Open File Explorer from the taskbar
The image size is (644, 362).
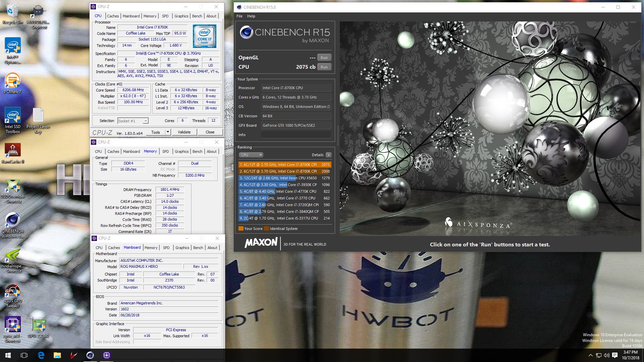[x=57, y=355]
